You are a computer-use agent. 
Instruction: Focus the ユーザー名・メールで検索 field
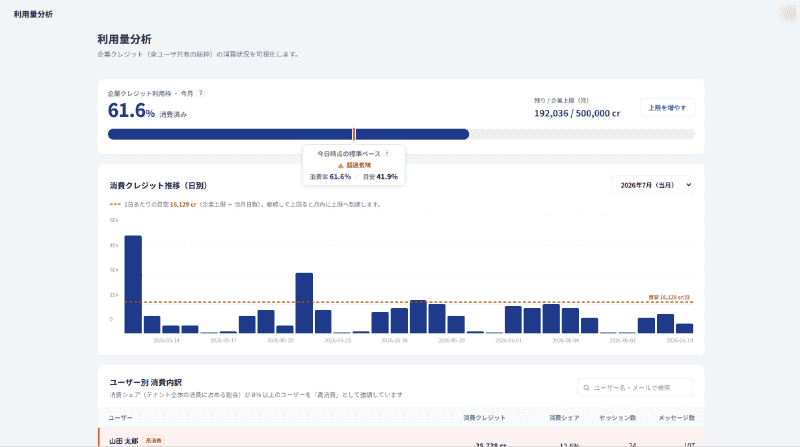pyautogui.click(x=635, y=388)
